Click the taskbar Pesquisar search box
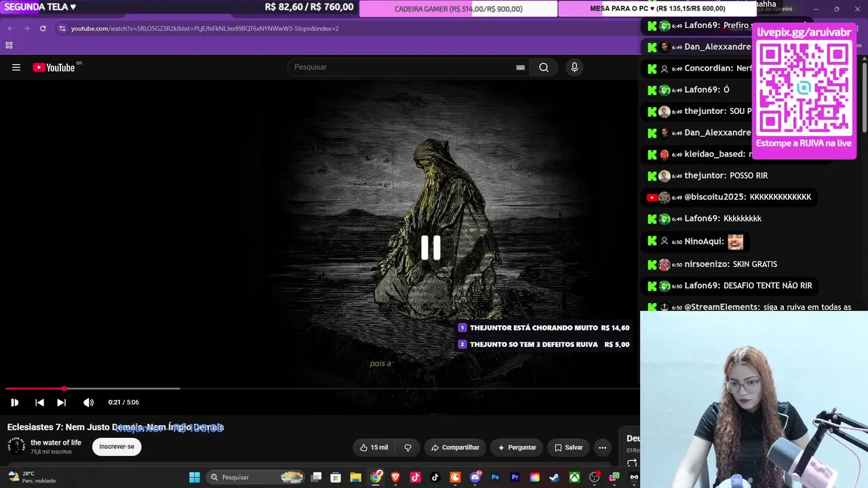Viewport: 868px width, 488px height. (256, 477)
